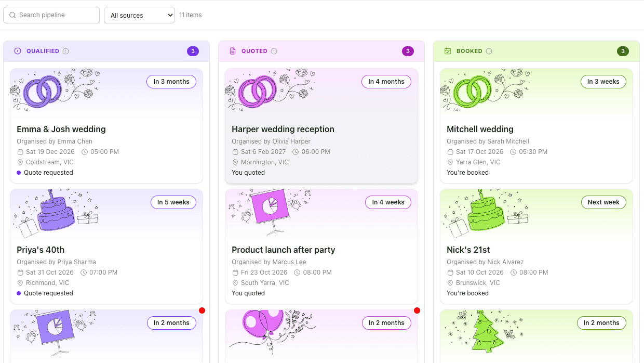Click the clock icon beside 05:00 PM
The height and width of the screenshot is (363, 644).
(x=85, y=152)
